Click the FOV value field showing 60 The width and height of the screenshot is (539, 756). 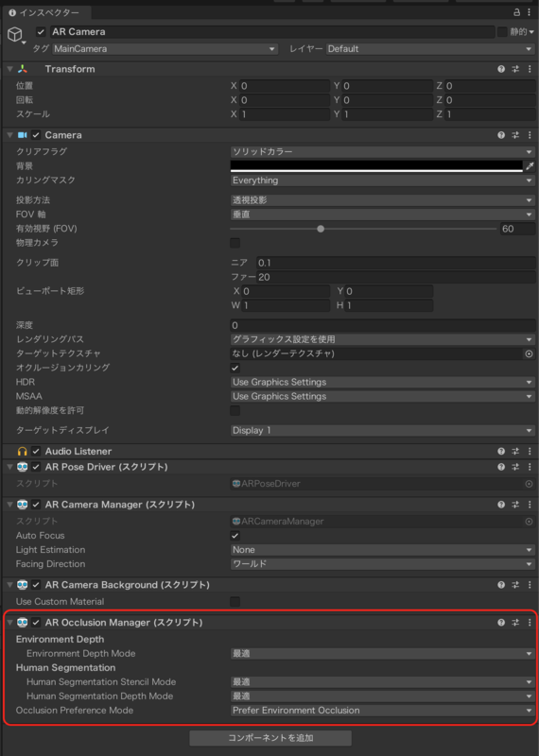tap(517, 229)
